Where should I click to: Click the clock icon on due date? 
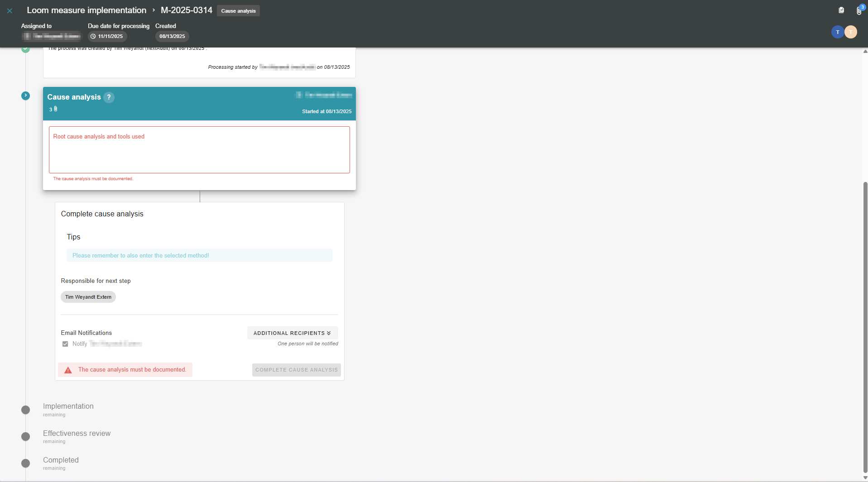(x=93, y=37)
